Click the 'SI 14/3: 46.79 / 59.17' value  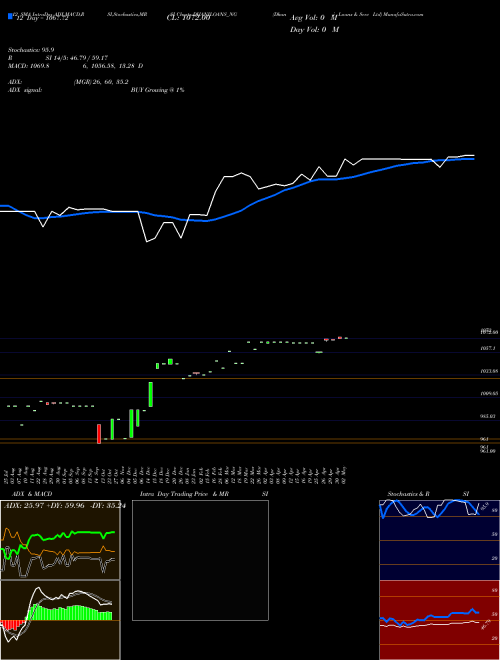pos(77,58)
